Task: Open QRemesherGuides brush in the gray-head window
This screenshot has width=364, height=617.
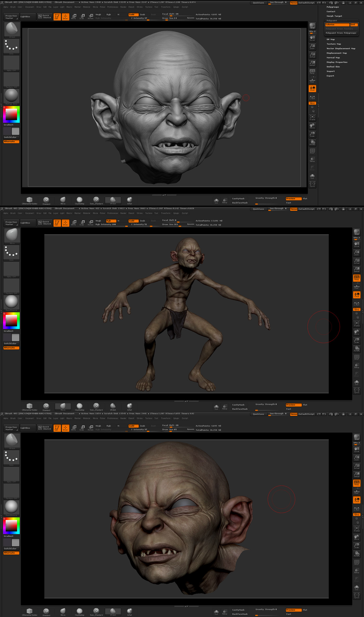Action: click(29, 200)
